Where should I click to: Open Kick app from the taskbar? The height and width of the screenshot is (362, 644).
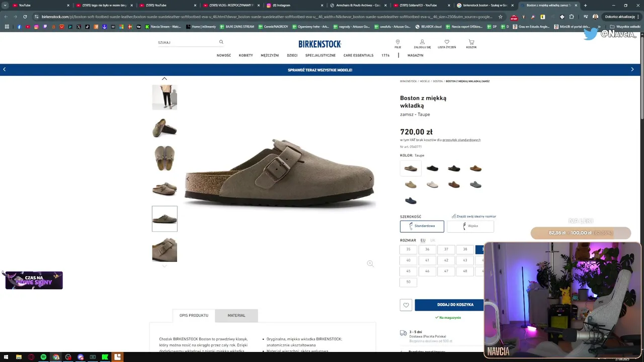tap(105, 357)
